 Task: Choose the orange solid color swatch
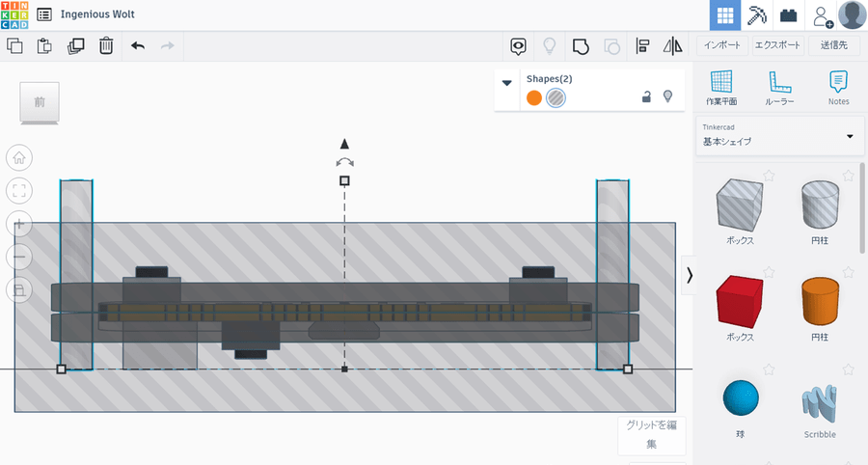coord(534,98)
